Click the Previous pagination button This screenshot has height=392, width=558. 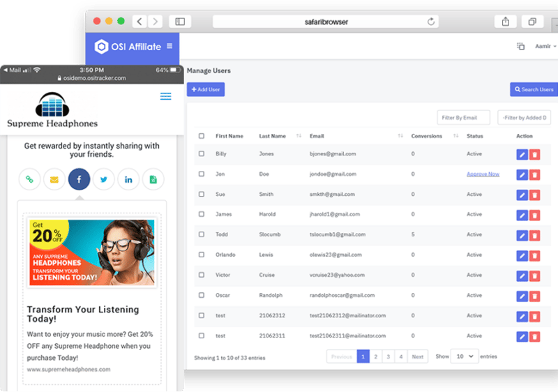coord(342,357)
